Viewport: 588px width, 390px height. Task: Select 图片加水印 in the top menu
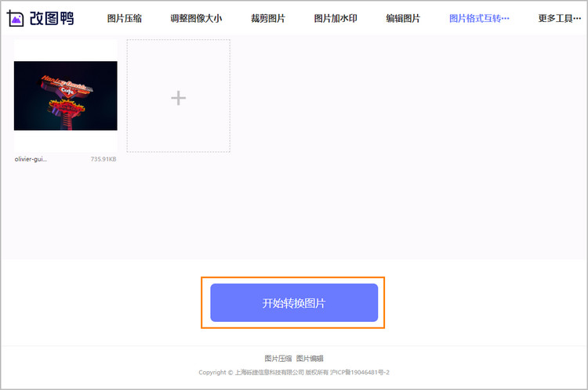(336, 18)
